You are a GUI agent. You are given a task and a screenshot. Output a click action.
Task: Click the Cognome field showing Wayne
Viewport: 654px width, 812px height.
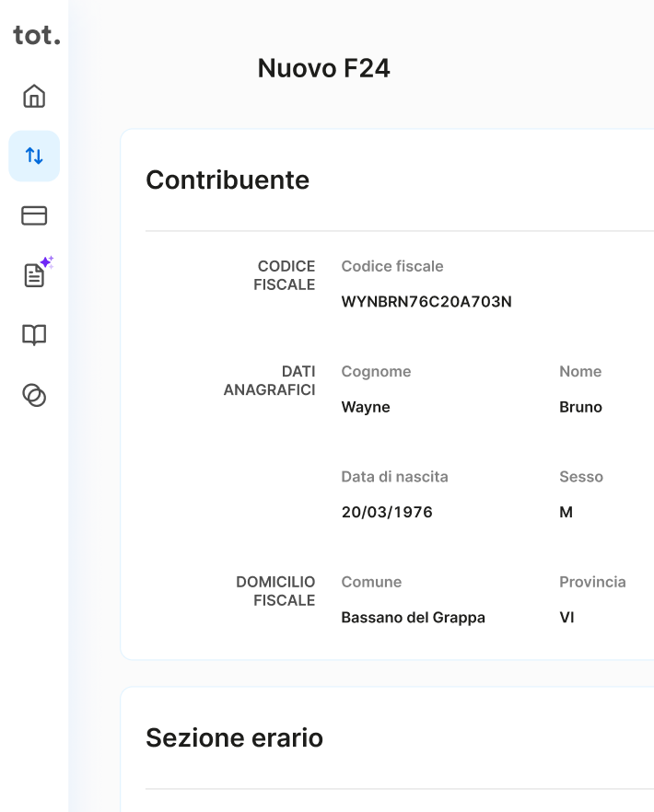366,407
